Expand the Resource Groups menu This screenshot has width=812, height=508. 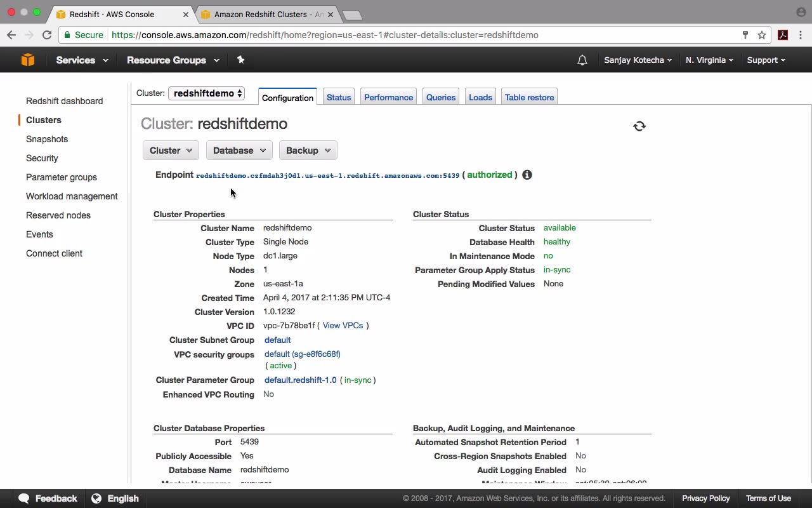[x=173, y=60]
